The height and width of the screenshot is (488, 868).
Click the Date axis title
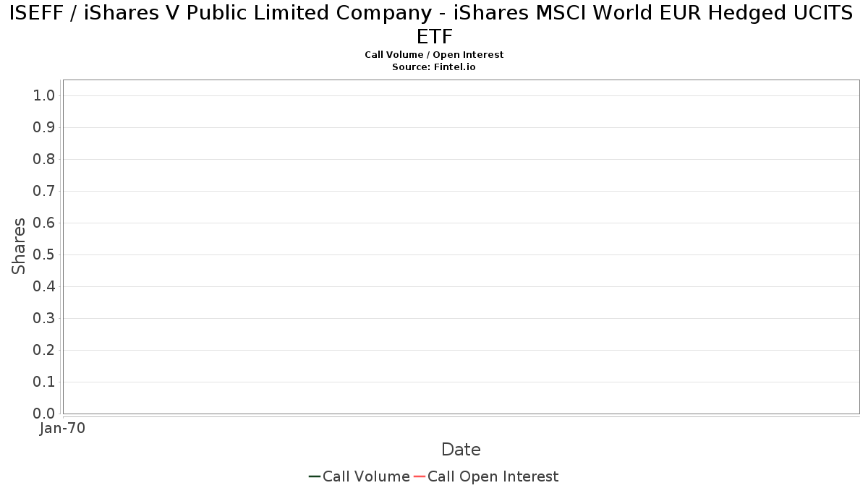click(461, 450)
